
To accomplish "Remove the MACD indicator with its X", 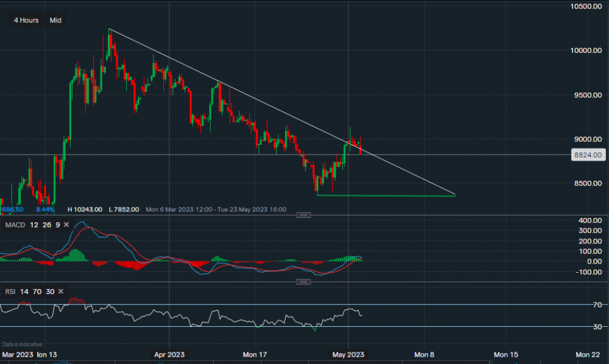I will point(66,225).
